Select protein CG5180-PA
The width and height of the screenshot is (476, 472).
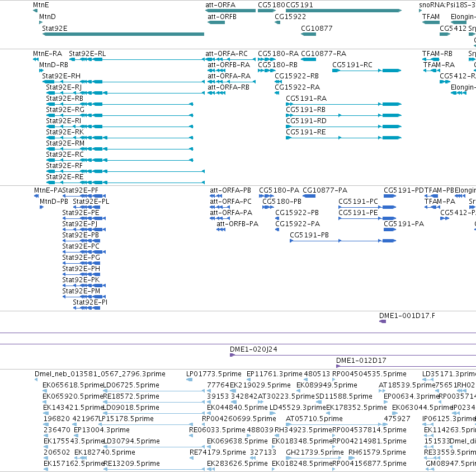[267, 196]
